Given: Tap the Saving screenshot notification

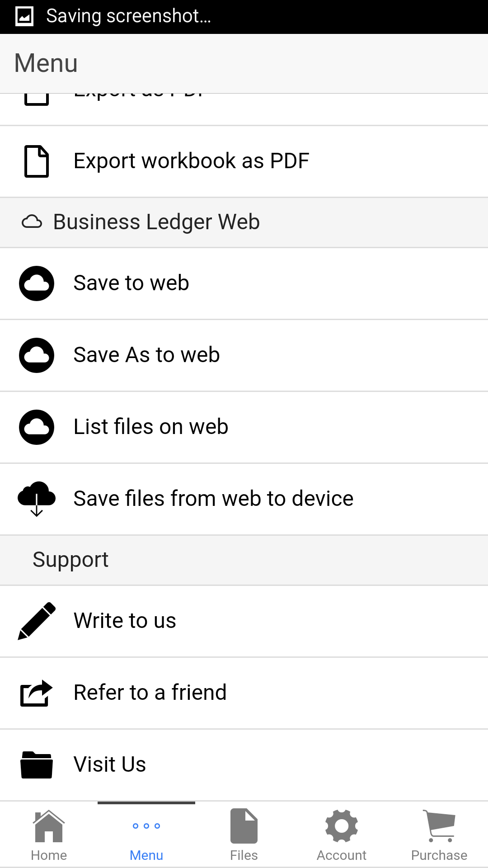Looking at the screenshot, I should [129, 16].
